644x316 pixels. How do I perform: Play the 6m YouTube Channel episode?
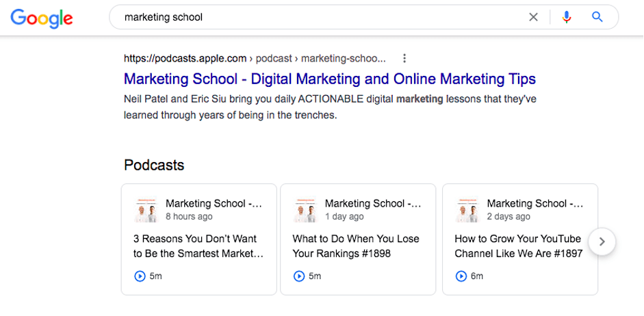461,276
